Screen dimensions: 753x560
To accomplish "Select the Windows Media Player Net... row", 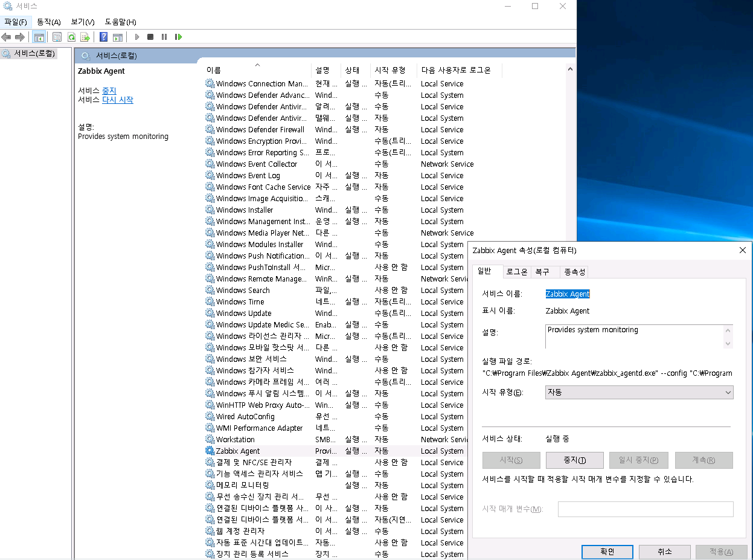I will point(263,233).
